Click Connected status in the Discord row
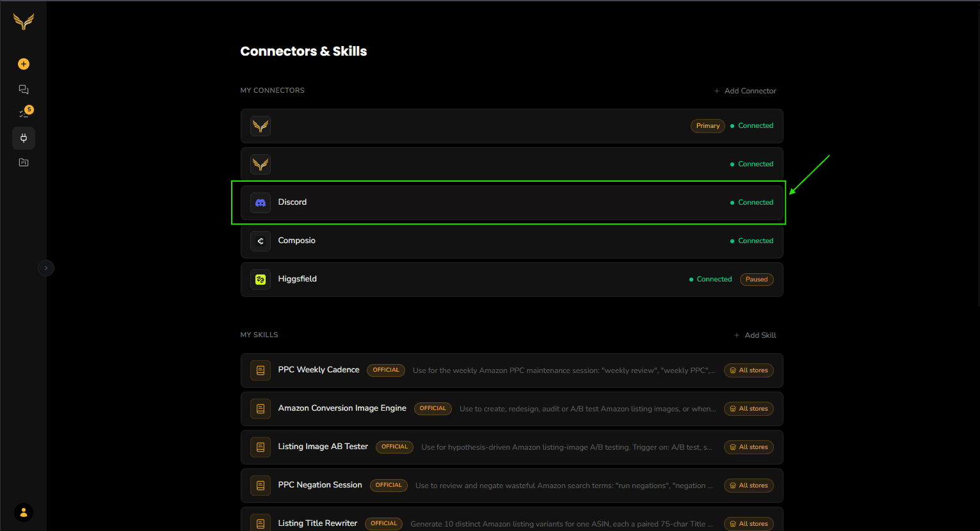The image size is (980, 531). tap(752, 203)
